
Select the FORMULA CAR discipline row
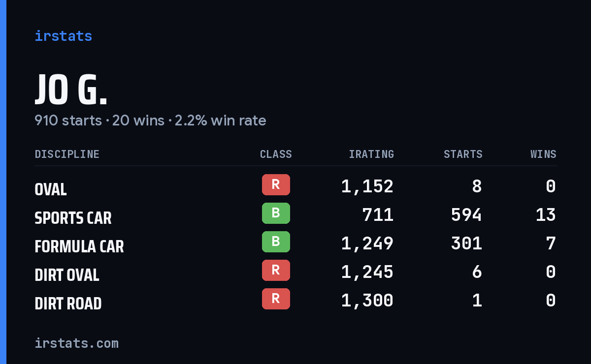coord(295,243)
